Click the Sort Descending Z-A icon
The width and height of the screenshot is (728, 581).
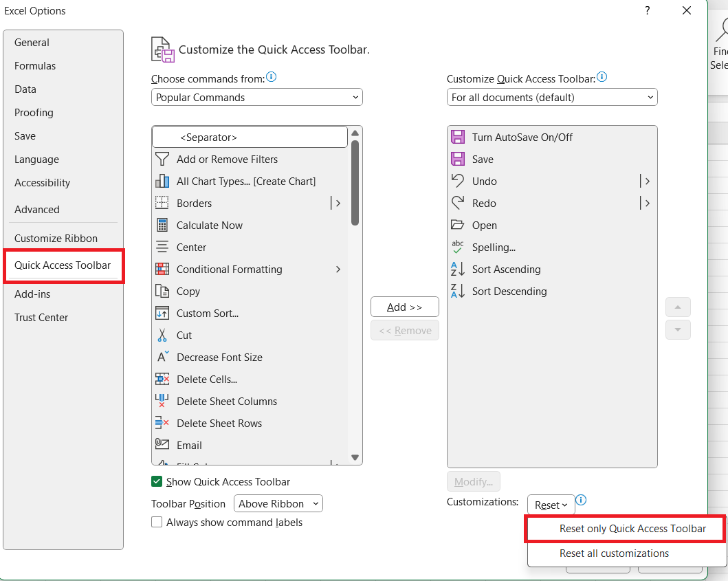[458, 291]
